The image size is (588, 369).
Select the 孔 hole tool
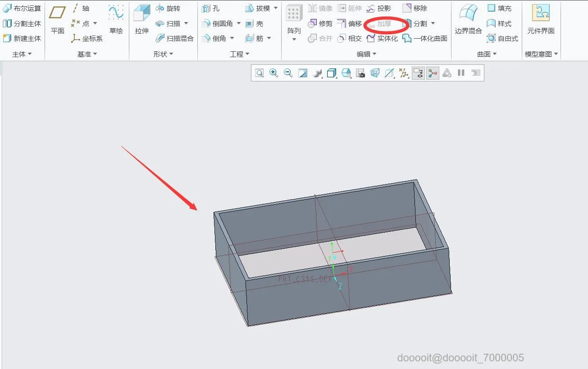[210, 9]
